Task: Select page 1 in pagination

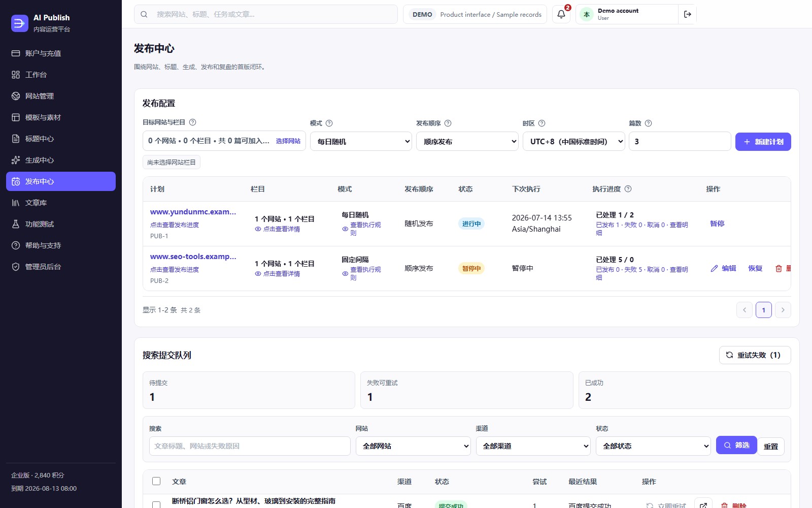Action: click(x=764, y=310)
